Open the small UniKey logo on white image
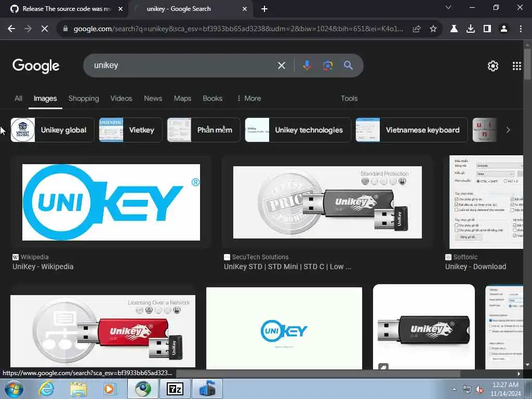Viewport: 532px width, 399px height. (x=284, y=328)
